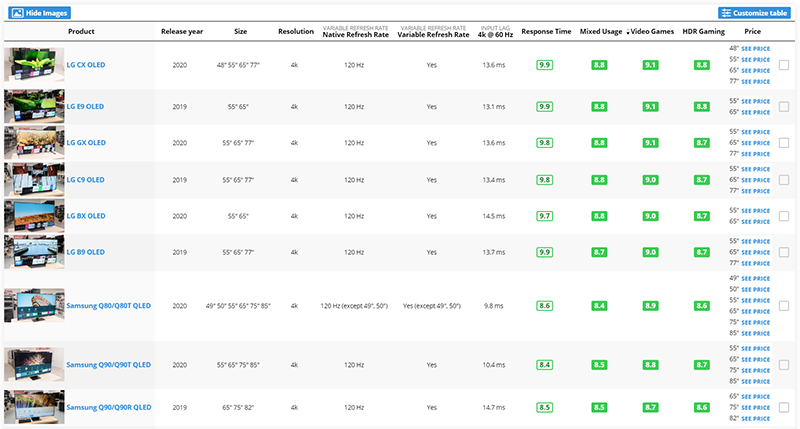This screenshot has height=429, width=800.
Task: Sort by Native Refresh Rate header
Action: point(356,35)
